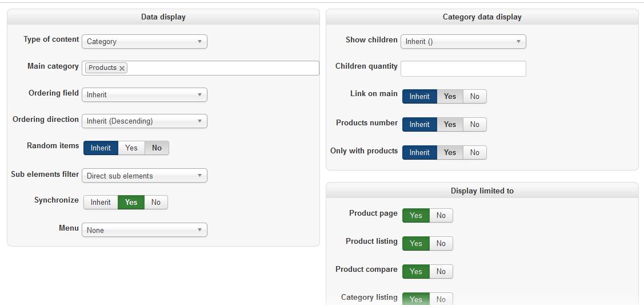Set Random items to Inherit
644x305 pixels.
(x=101, y=148)
